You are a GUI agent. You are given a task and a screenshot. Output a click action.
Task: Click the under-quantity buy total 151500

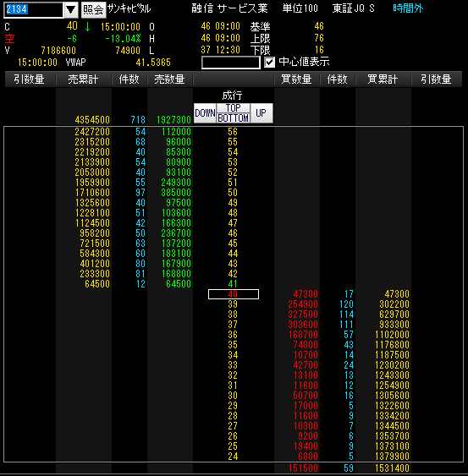tap(303, 468)
